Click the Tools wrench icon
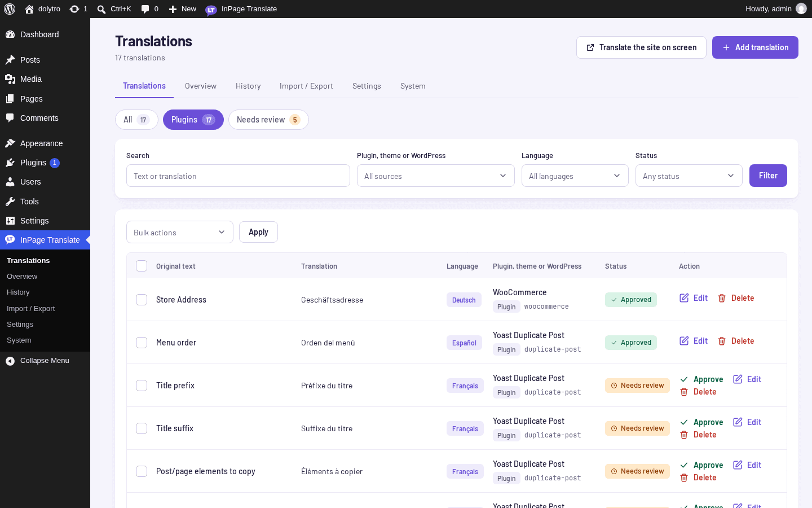 [10, 202]
